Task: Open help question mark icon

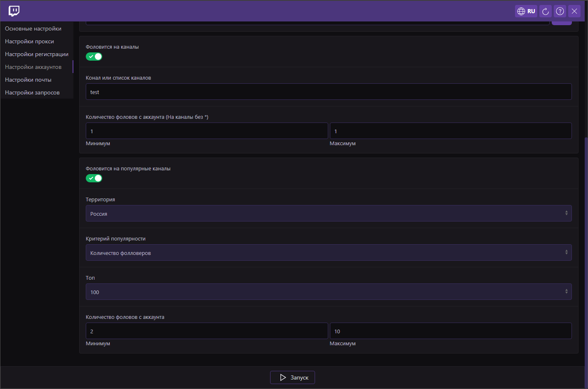Action: click(x=560, y=11)
